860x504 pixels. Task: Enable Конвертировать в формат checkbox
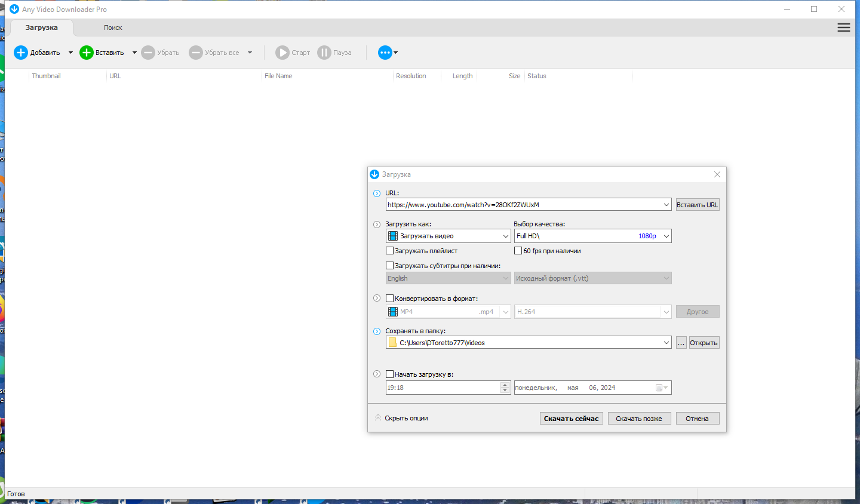click(390, 299)
